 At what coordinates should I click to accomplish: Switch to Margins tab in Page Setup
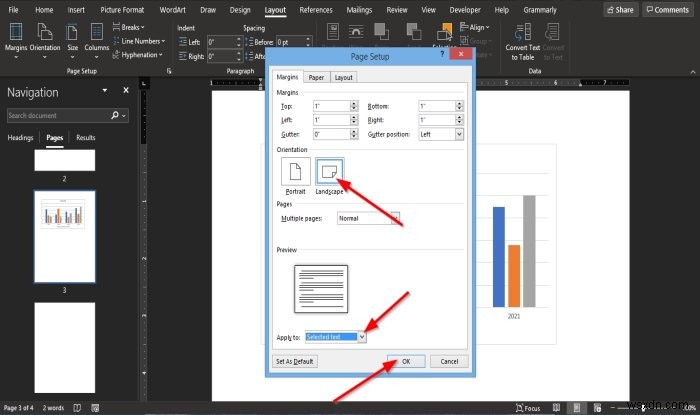288,77
